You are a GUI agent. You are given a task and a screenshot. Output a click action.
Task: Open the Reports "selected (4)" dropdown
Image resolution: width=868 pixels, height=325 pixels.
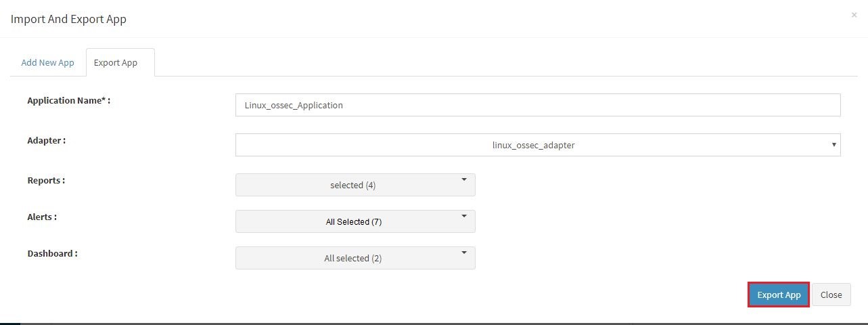point(355,185)
